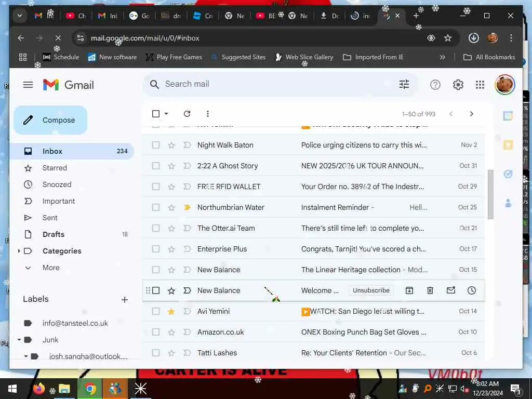
Task: Click the address bar URL
Action: pyautogui.click(x=145, y=38)
